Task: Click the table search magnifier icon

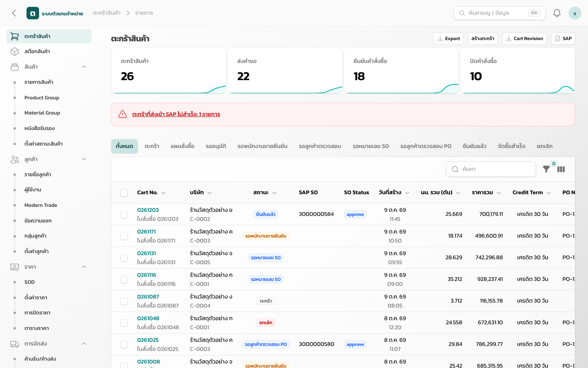Action: (455, 169)
